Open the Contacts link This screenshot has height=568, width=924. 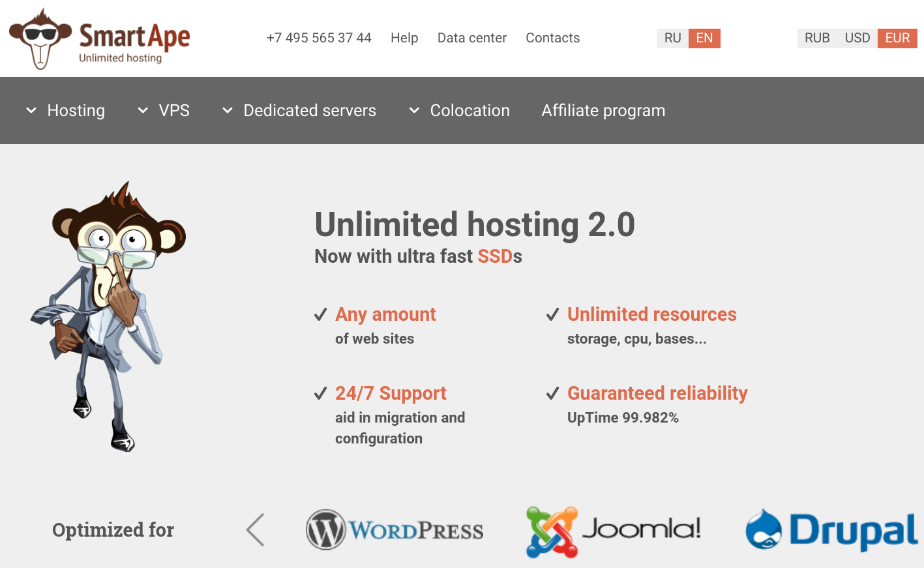(x=552, y=38)
